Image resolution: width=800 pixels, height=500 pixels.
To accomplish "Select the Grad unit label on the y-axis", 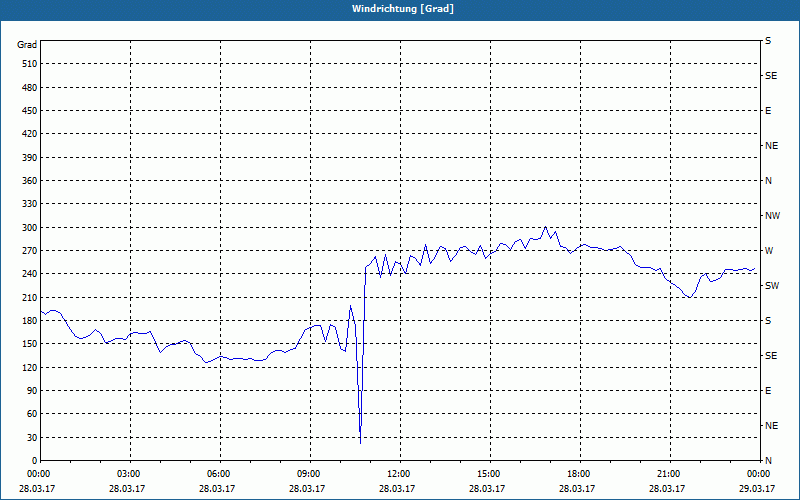I will (27, 45).
